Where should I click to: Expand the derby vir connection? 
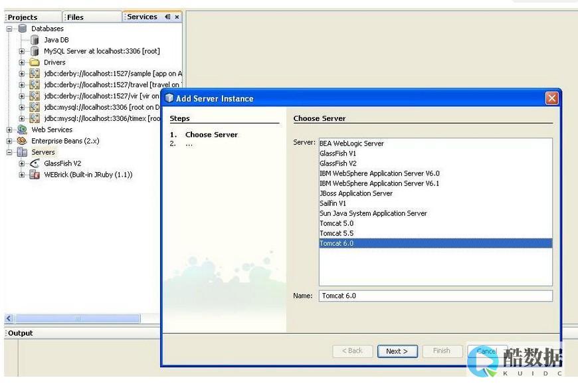(x=22, y=96)
